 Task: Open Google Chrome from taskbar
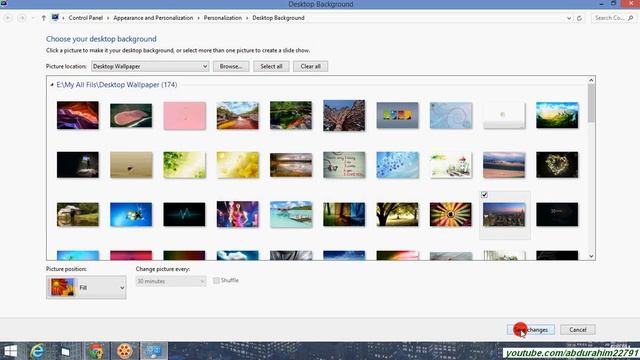pos(96,351)
